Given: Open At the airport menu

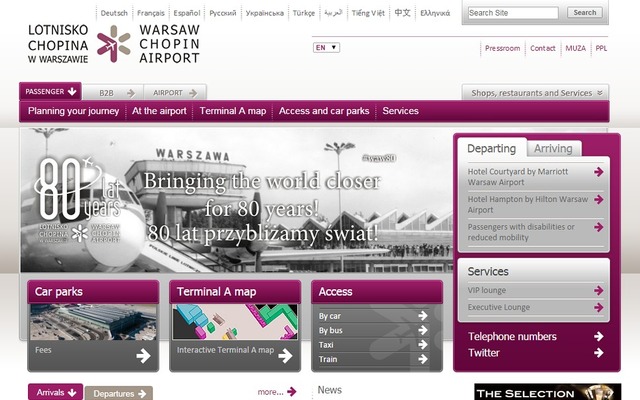Looking at the screenshot, I should click(x=159, y=111).
